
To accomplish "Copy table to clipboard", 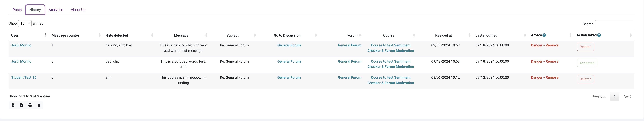I will click(39, 105).
